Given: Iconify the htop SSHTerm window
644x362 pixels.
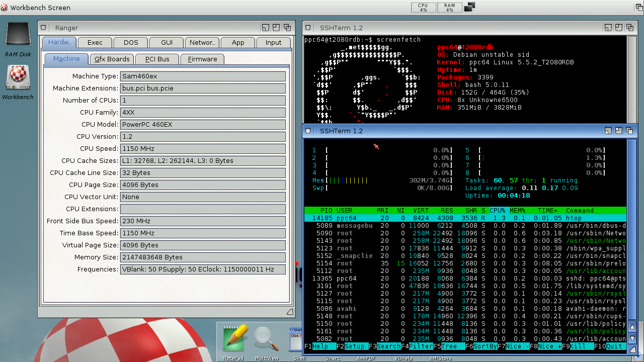Looking at the screenshot, I should coord(608,131).
